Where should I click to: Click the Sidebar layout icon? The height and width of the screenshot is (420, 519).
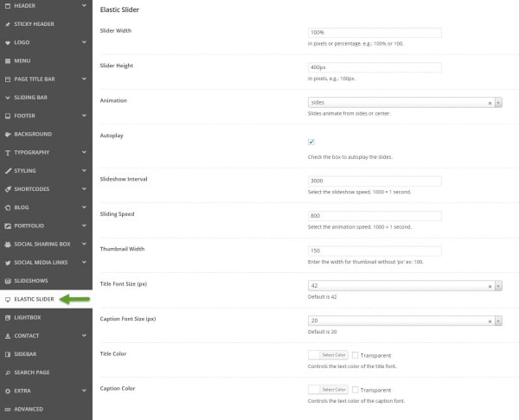tap(8, 354)
